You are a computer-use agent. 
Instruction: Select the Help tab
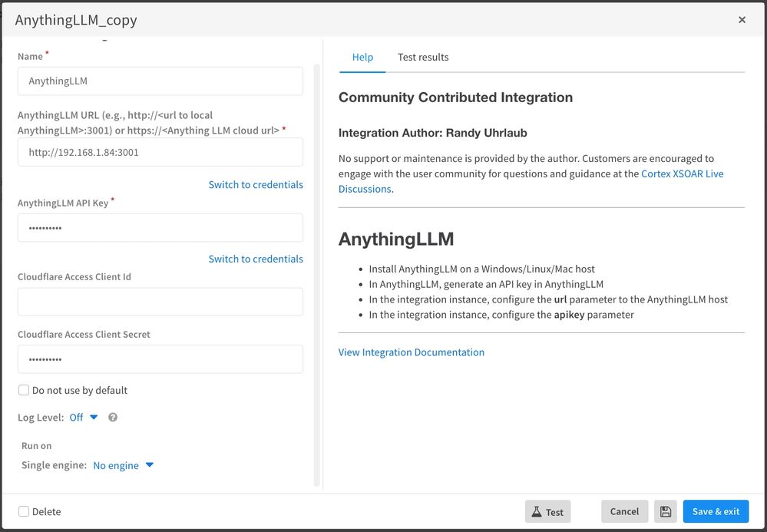point(362,58)
